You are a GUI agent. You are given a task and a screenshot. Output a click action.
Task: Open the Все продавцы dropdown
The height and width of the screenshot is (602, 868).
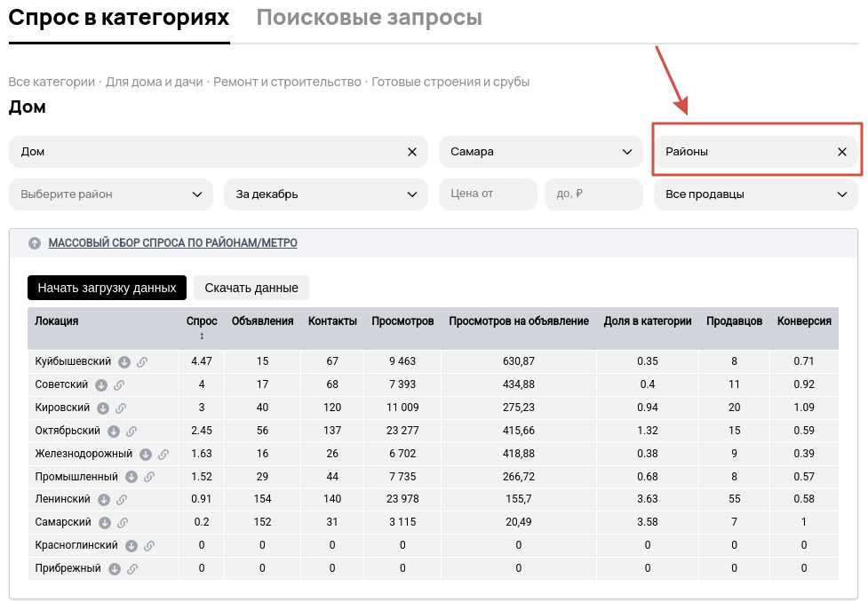coord(755,194)
